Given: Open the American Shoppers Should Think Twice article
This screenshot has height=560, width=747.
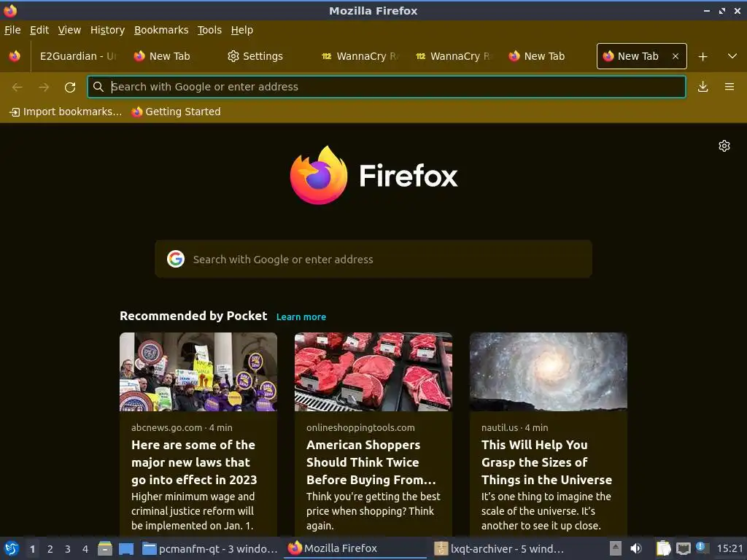Looking at the screenshot, I should point(371,462).
